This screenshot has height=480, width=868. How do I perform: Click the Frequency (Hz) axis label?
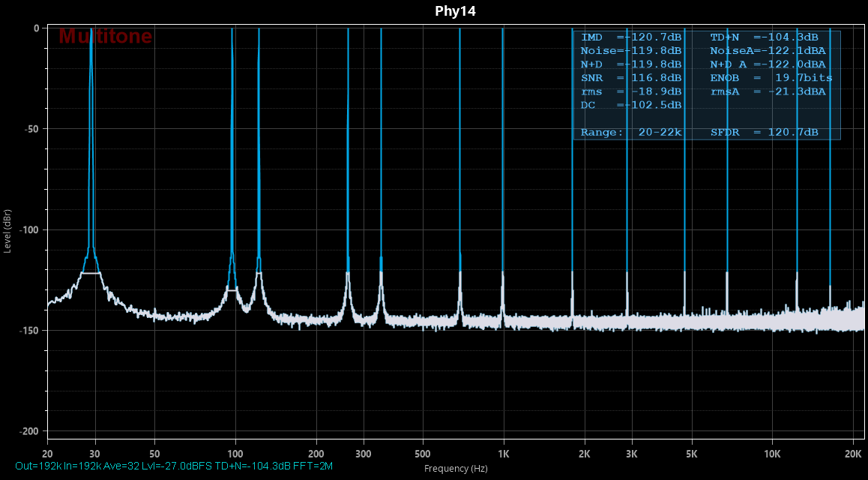pyautogui.click(x=456, y=469)
